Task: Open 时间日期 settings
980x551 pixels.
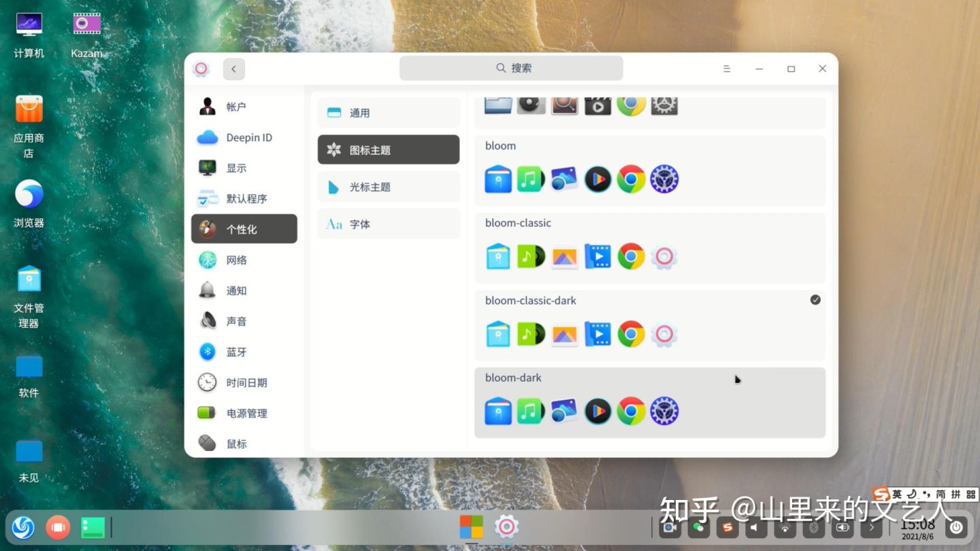Action: pyautogui.click(x=244, y=382)
